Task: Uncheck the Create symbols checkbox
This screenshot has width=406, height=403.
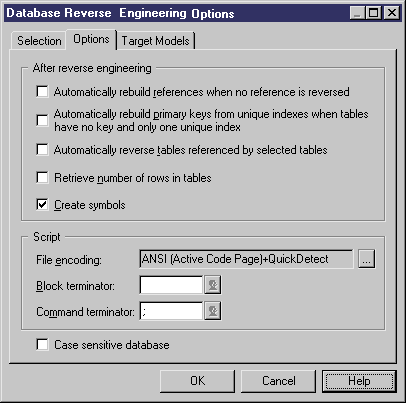Action: 42,204
